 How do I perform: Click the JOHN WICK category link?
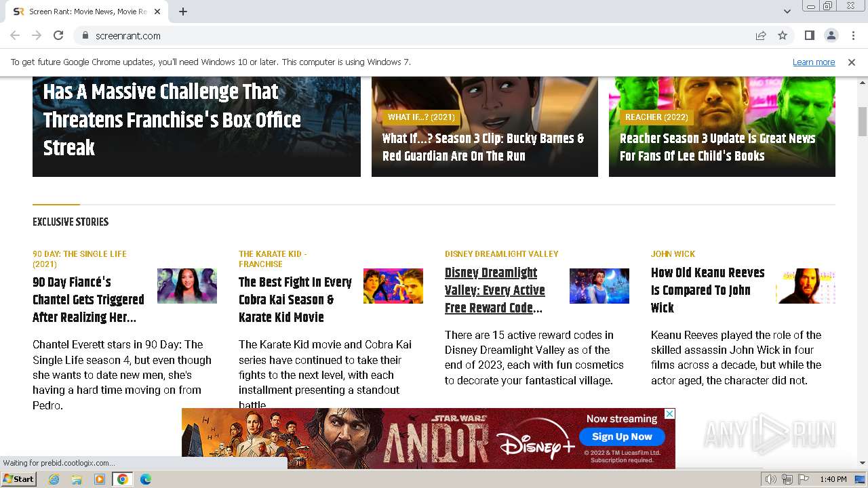pyautogui.click(x=673, y=254)
